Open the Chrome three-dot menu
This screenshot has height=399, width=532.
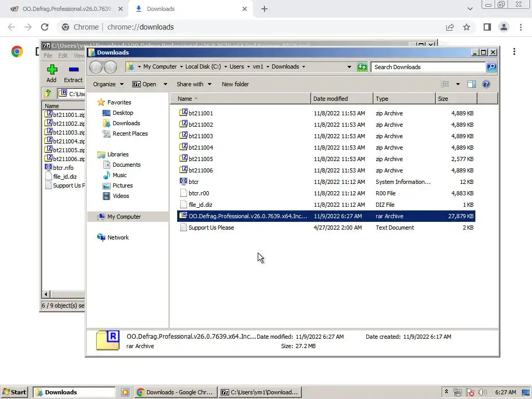pos(521,27)
